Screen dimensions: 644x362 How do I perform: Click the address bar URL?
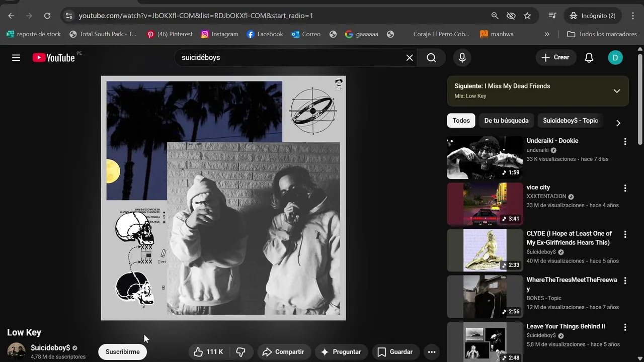(x=196, y=16)
